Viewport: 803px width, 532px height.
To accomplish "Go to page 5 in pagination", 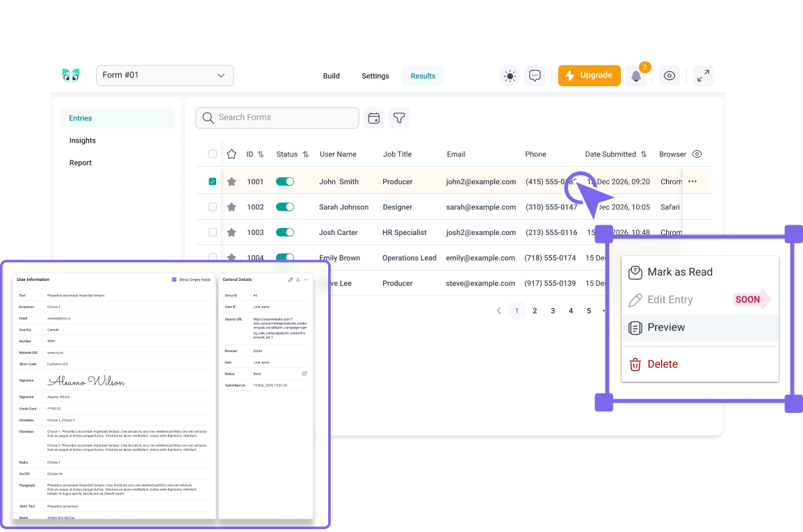I will coord(589,311).
